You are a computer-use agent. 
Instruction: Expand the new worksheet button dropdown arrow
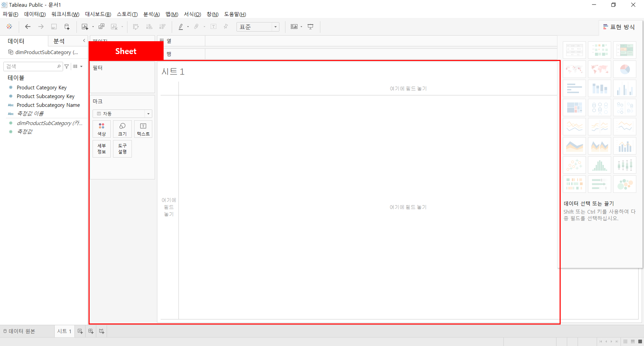(93, 27)
